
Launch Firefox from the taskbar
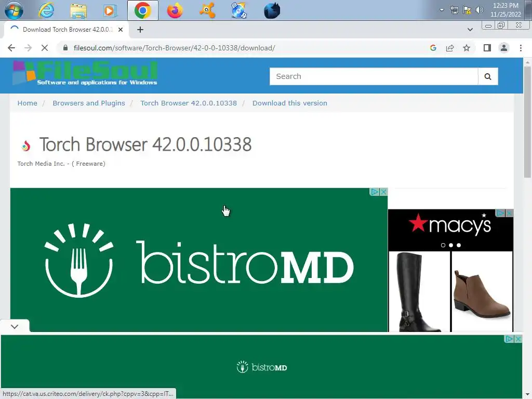point(175,11)
